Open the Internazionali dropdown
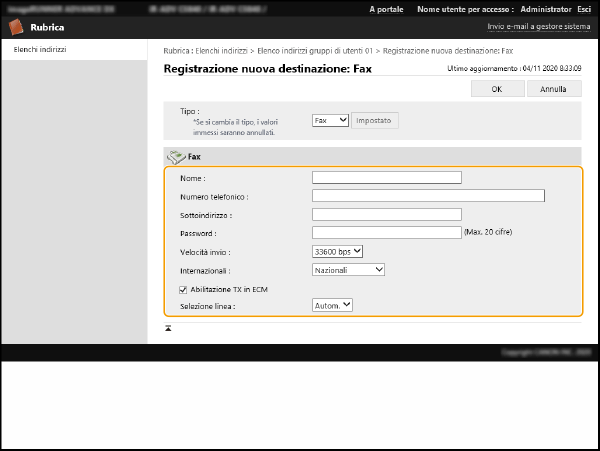 pos(348,270)
